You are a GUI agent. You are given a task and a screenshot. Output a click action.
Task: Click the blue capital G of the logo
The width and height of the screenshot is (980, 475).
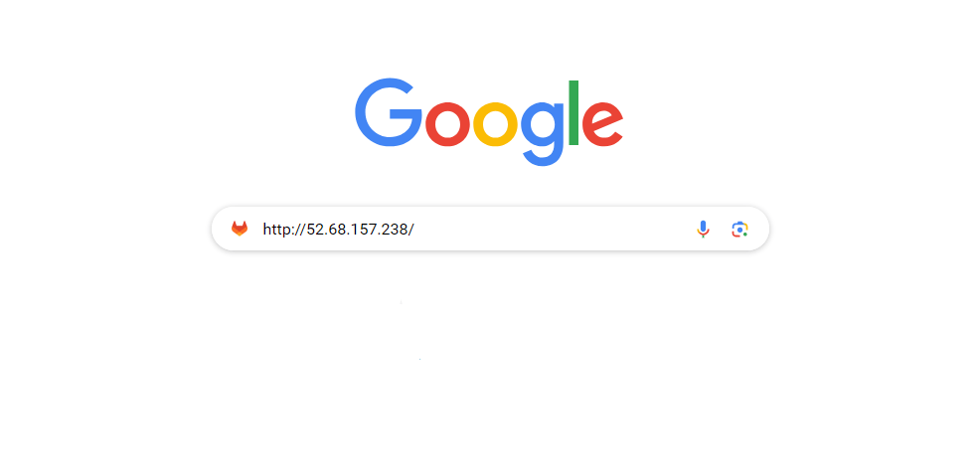click(x=389, y=112)
